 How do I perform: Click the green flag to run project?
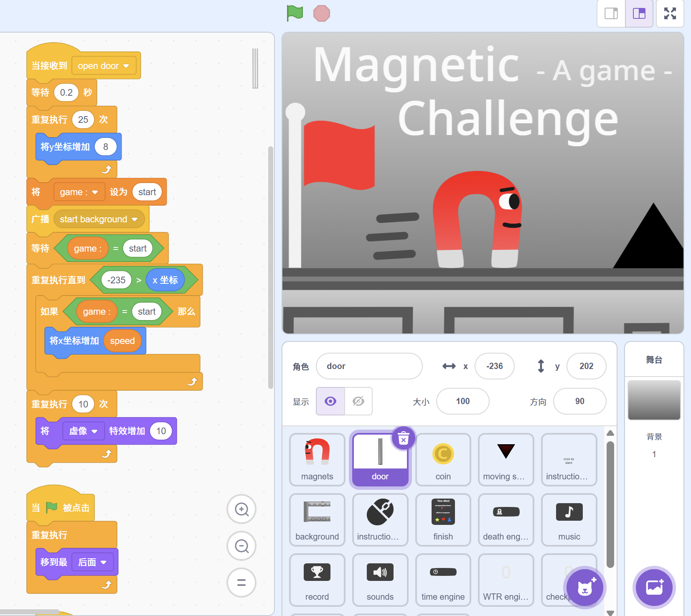[295, 13]
